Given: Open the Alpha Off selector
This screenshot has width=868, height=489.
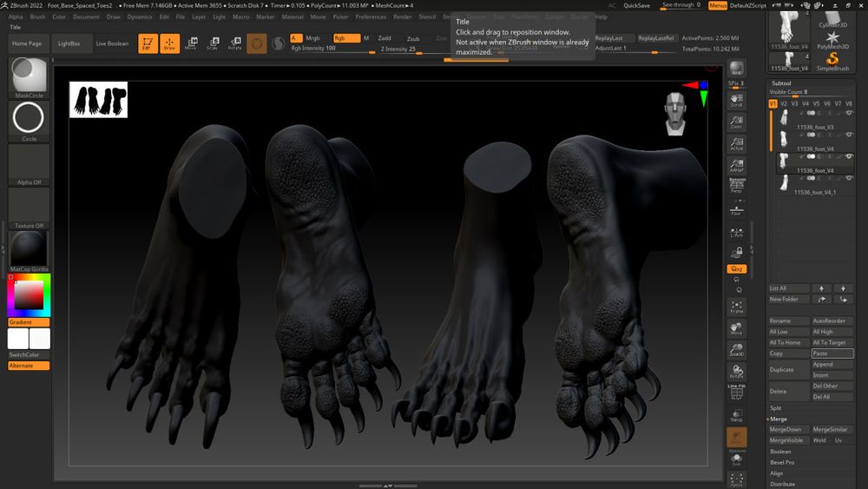Looking at the screenshot, I should point(29,164).
